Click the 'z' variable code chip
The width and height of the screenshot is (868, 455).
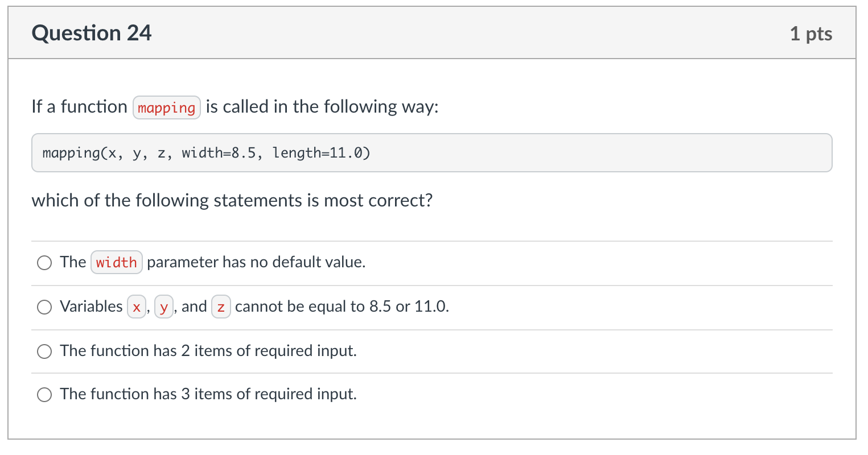coord(221,307)
